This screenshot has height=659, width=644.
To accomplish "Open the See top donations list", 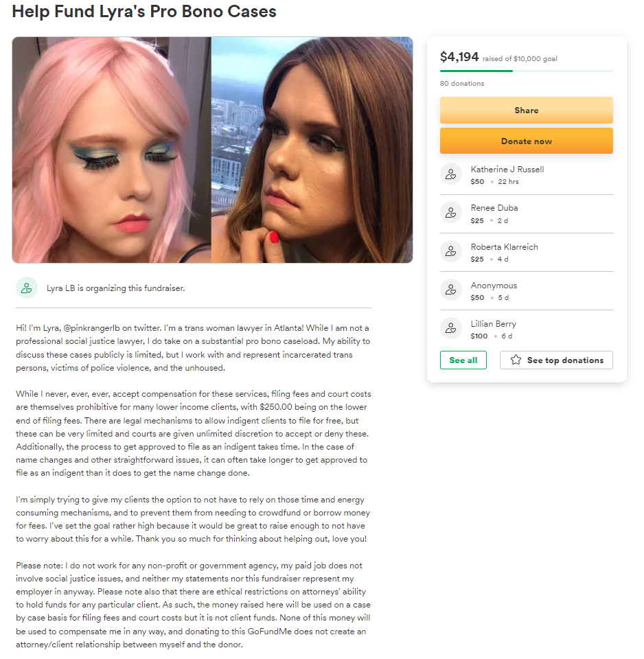I will click(556, 360).
